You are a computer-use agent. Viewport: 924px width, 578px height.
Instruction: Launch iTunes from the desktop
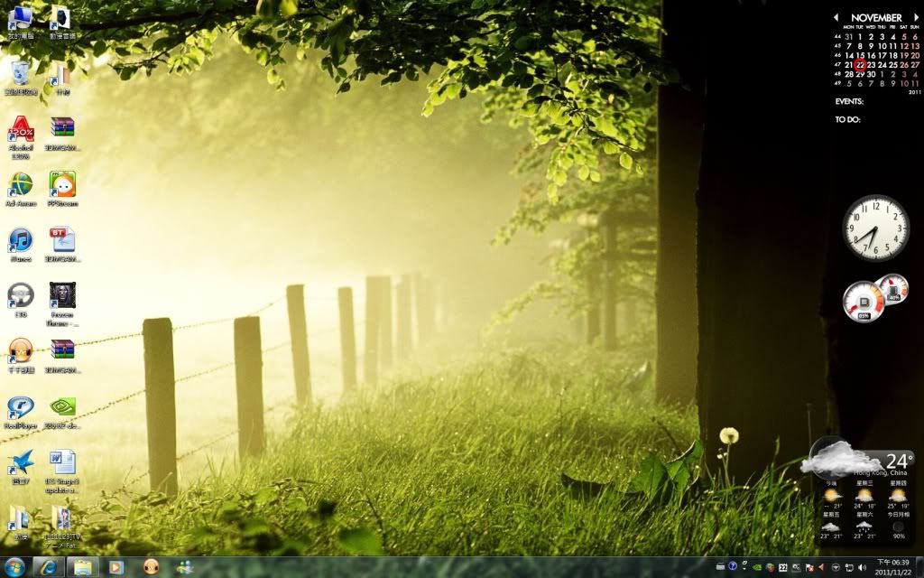[x=21, y=240]
